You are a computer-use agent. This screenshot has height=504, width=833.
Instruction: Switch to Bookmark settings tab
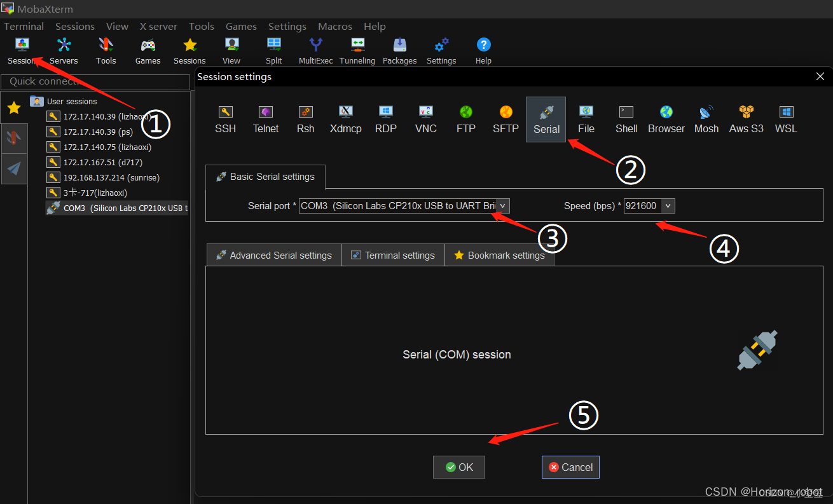coord(499,255)
